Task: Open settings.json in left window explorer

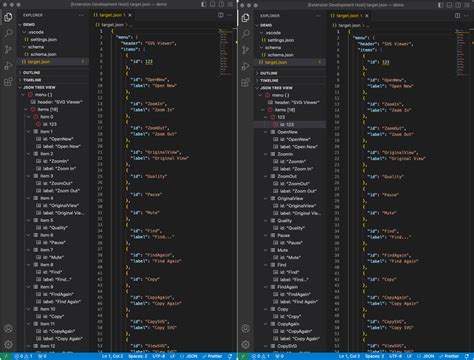Action: point(53,39)
